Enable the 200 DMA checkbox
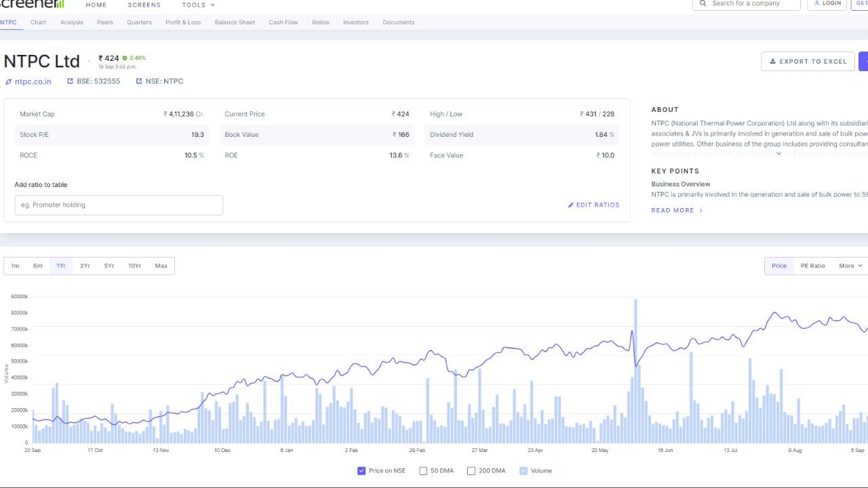Screen dimensions: 868x488 tap(471, 470)
